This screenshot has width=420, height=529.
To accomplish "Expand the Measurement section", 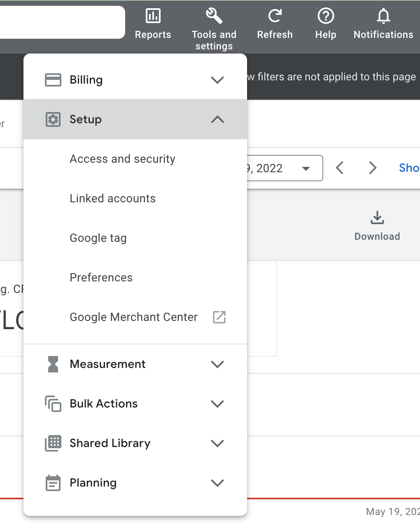I will tap(217, 364).
